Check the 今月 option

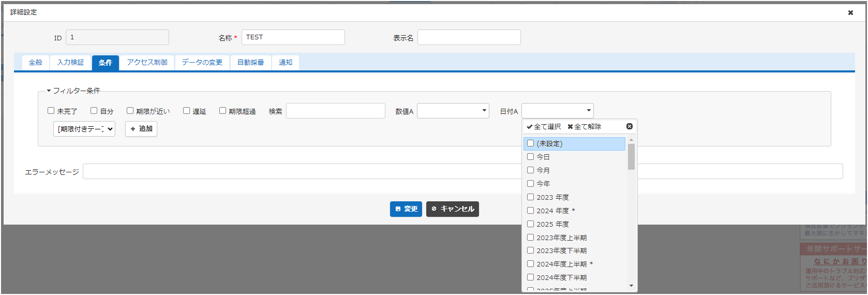[x=531, y=170]
